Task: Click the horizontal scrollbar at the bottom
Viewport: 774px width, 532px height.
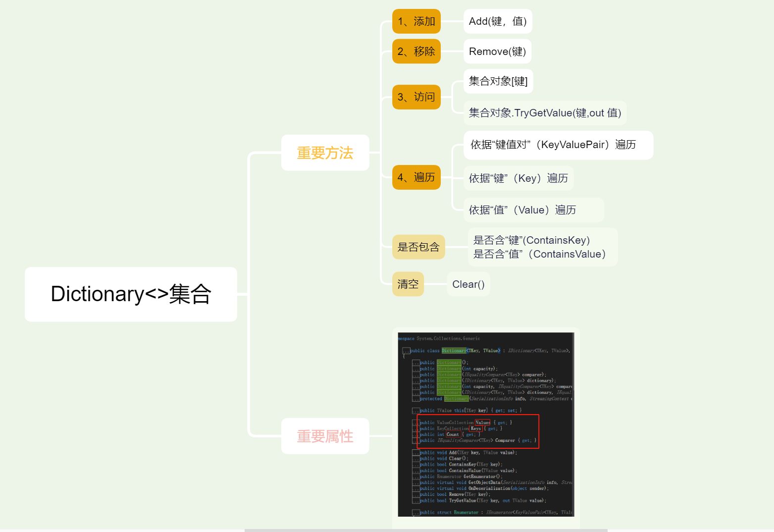Action: 426,530
